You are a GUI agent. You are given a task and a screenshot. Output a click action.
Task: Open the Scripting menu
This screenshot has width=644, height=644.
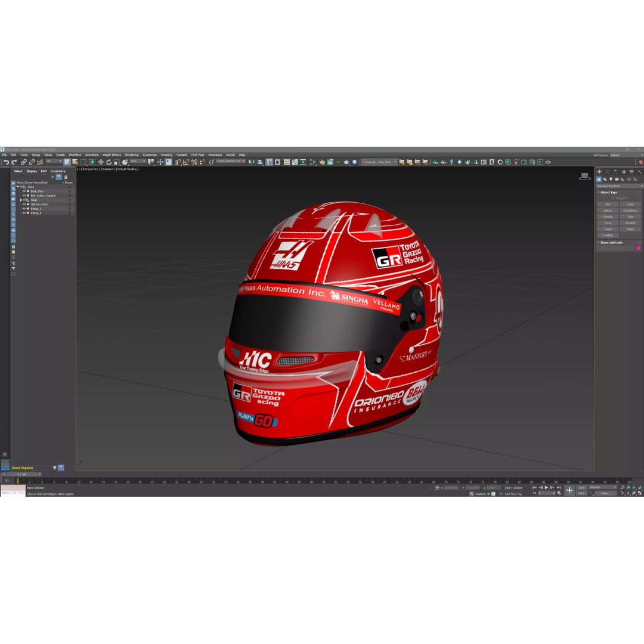click(166, 155)
